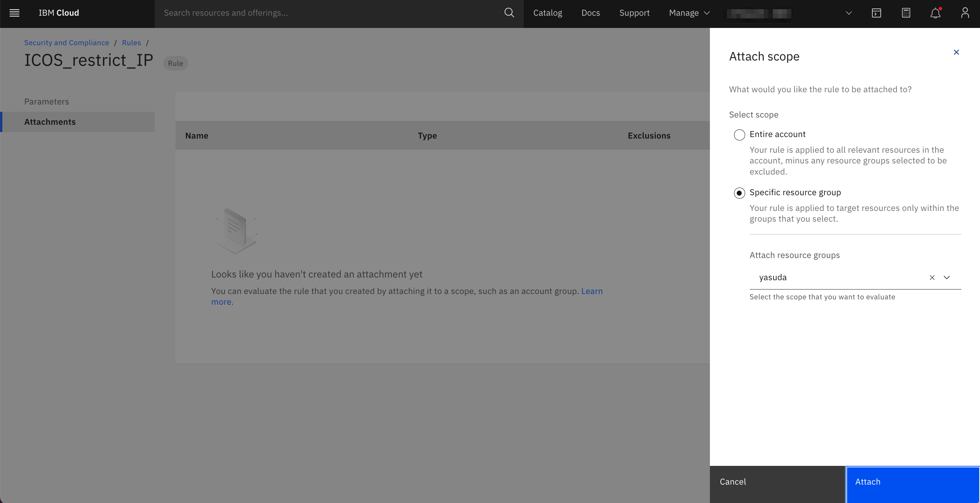Viewport: 980px width, 503px height.
Task: Close the Attach scope panel
Action: [x=956, y=52]
